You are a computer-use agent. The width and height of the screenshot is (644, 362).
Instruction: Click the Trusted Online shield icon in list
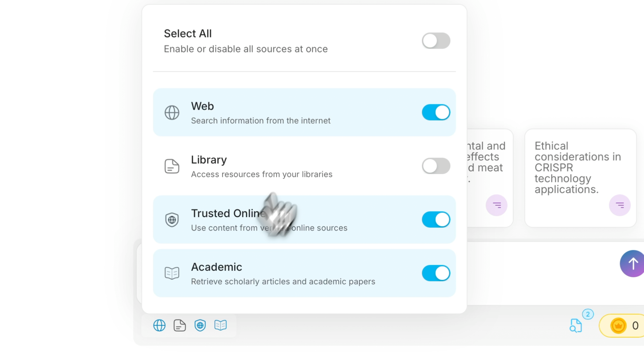tap(172, 220)
